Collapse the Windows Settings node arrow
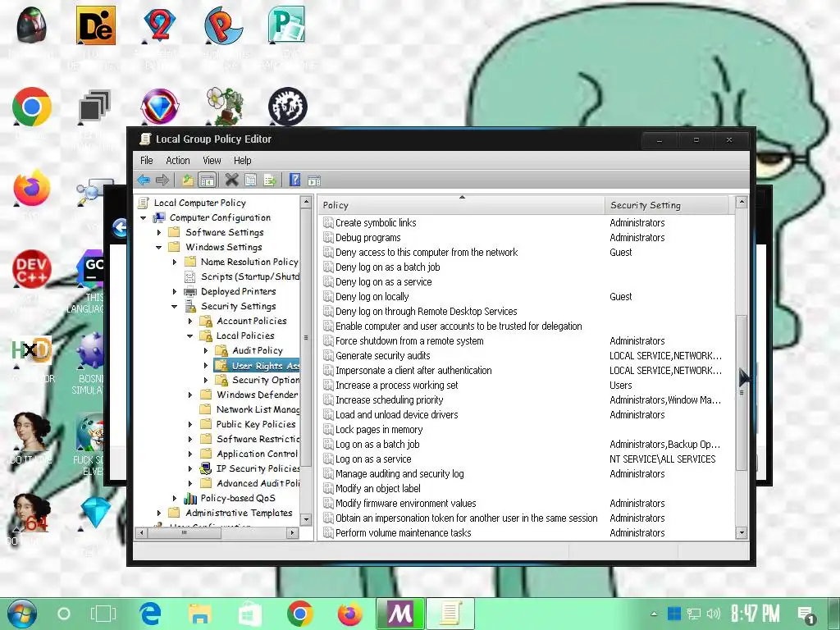840x630 pixels. (x=158, y=248)
